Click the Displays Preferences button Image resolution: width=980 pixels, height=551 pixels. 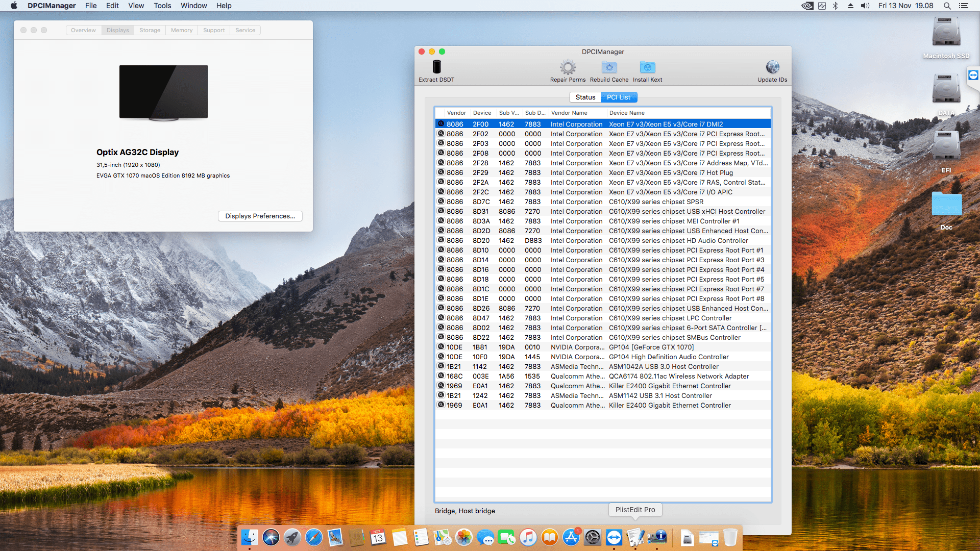coord(260,216)
